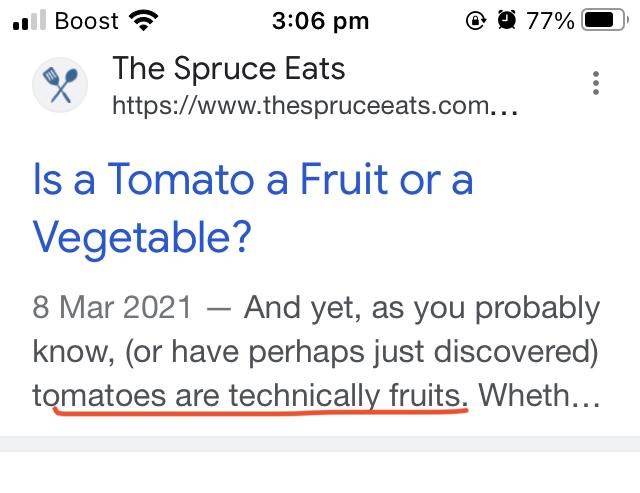Click the 'And yet, as you probably' snippet line
This screenshot has width=640, height=493.
coord(422,307)
